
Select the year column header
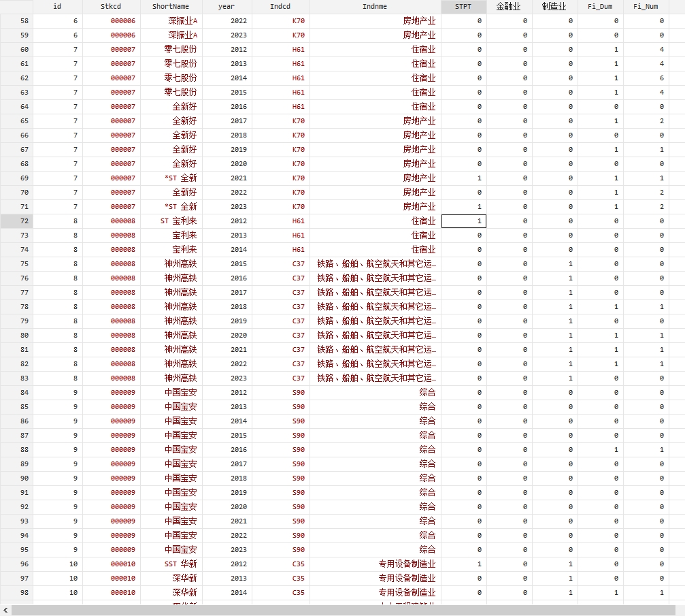pyautogui.click(x=227, y=7)
